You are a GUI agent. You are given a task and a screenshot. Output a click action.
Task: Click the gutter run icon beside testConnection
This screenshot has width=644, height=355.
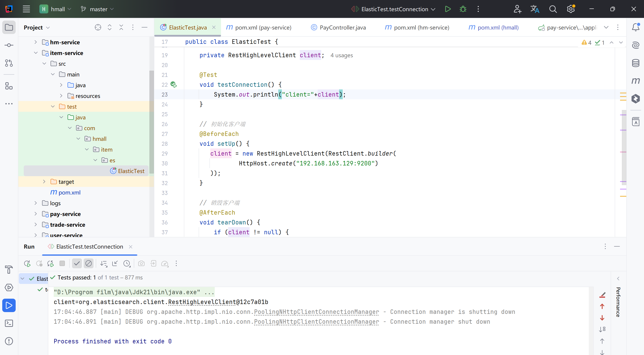pos(174,85)
